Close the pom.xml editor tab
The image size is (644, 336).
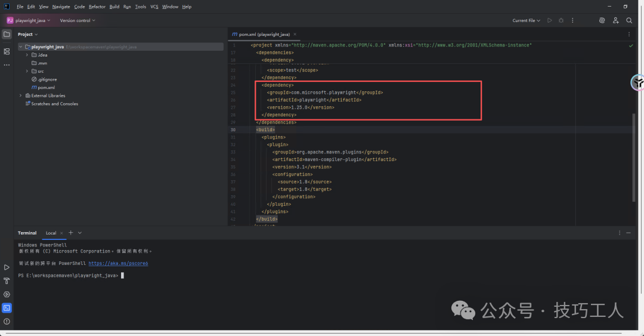tap(295, 35)
